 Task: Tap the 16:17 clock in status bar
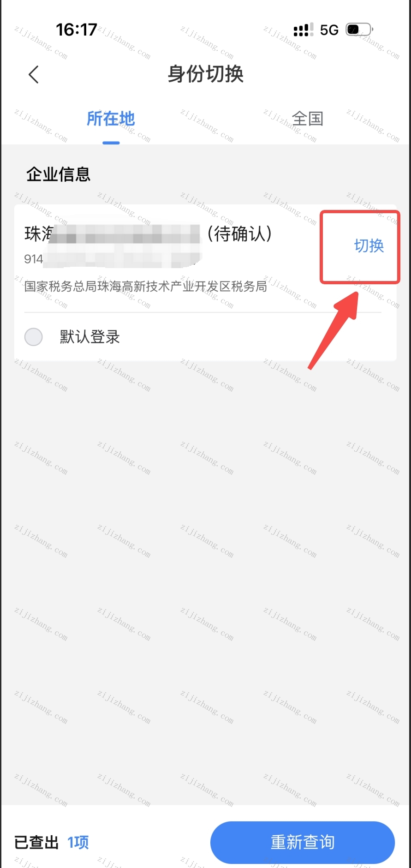pos(76,30)
